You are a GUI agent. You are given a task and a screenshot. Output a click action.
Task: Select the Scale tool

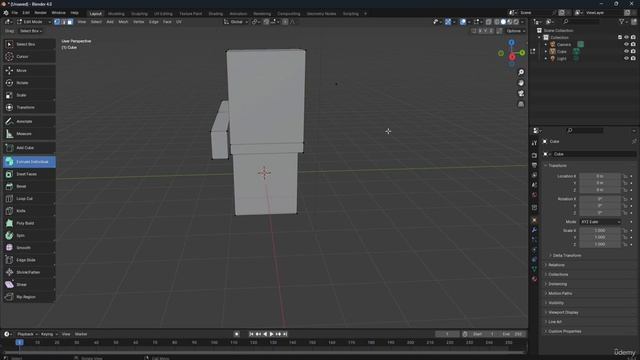[x=29, y=95]
